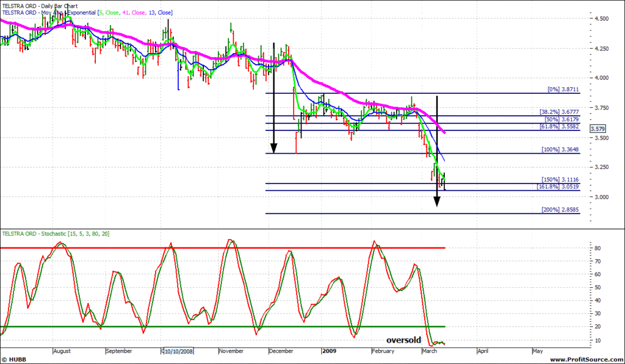625x364 pixels.
Task: Click the February label on time axis
Action: [383, 351]
